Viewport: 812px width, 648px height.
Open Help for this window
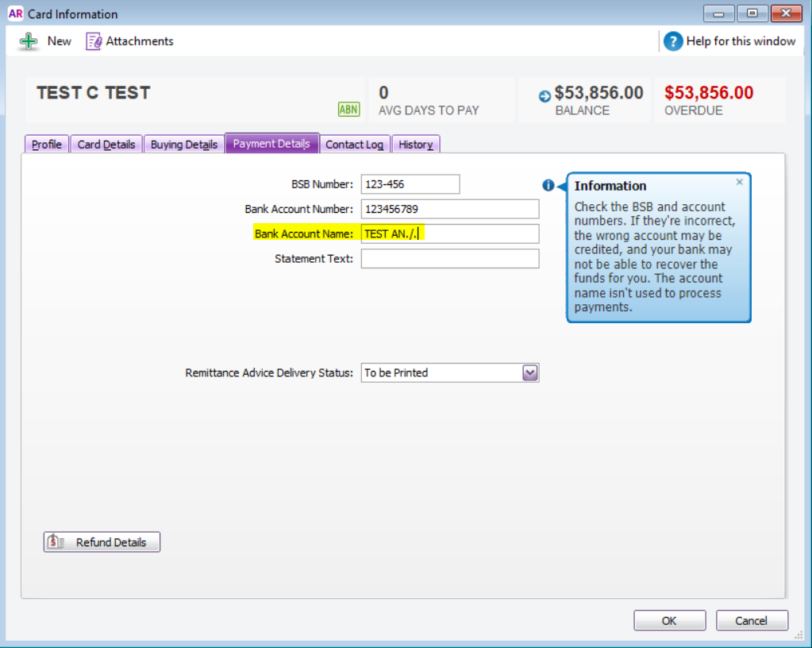729,41
